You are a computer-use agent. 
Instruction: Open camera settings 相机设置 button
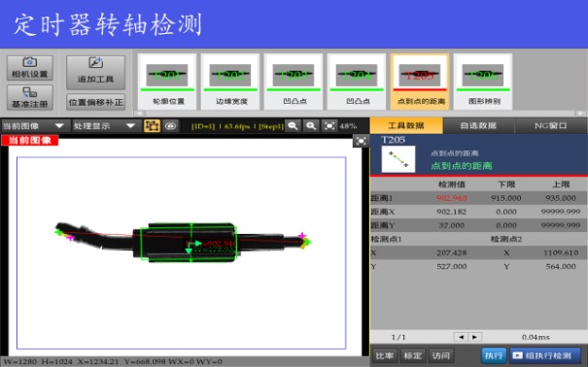tap(29, 68)
